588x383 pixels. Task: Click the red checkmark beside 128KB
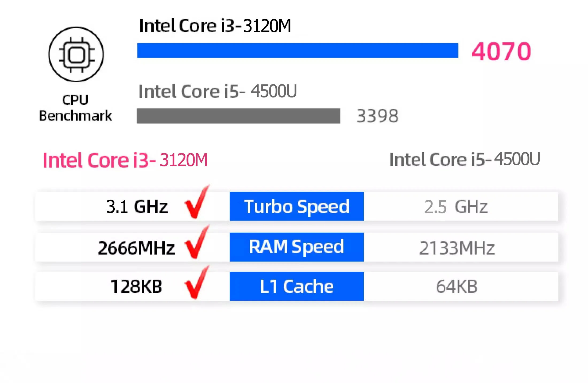pyautogui.click(x=197, y=282)
